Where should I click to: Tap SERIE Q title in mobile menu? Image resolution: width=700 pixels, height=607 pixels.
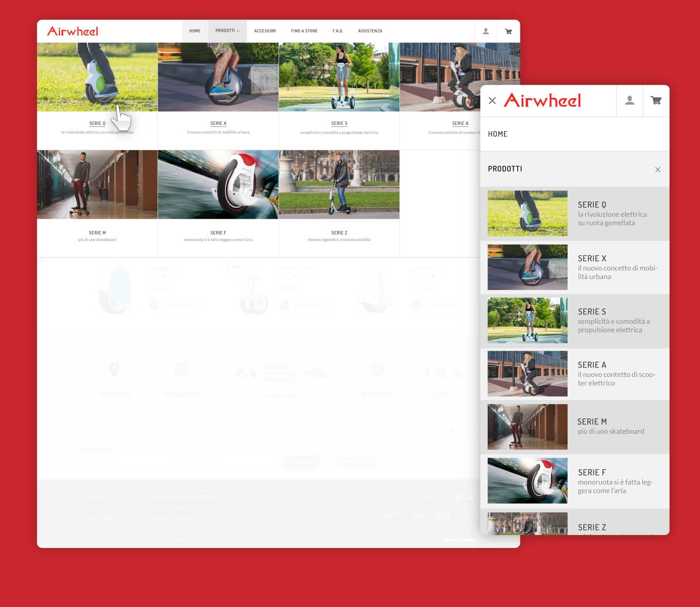pos(592,205)
